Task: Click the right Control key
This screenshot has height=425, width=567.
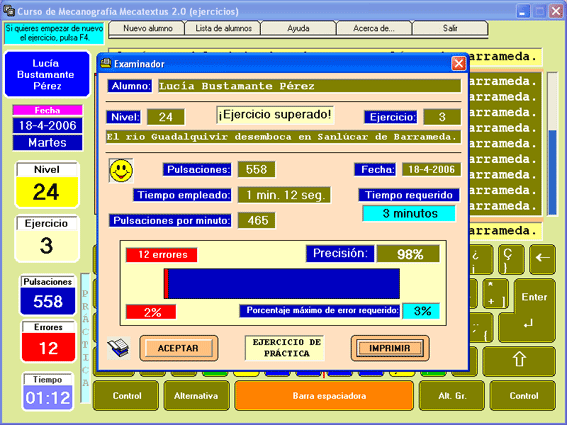Action: click(x=523, y=396)
